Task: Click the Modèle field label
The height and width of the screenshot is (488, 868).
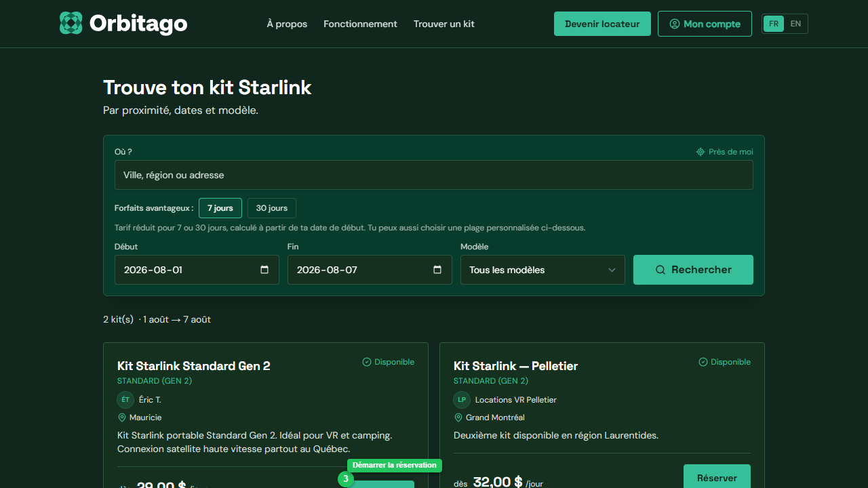Action: pos(475,247)
